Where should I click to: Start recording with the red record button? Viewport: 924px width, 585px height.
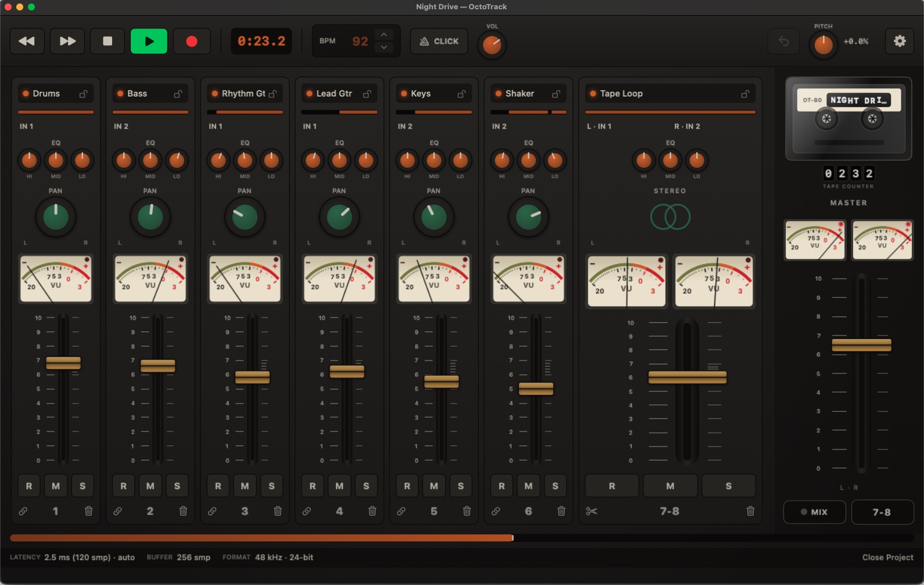192,41
